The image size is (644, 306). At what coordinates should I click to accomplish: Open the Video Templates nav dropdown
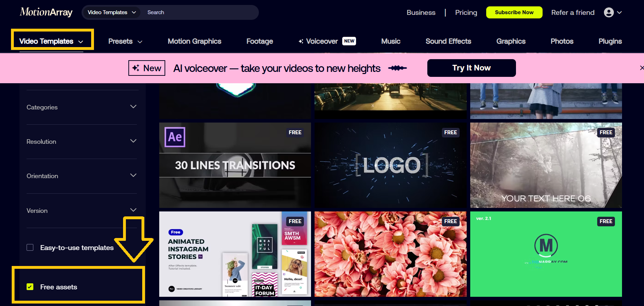pos(51,41)
